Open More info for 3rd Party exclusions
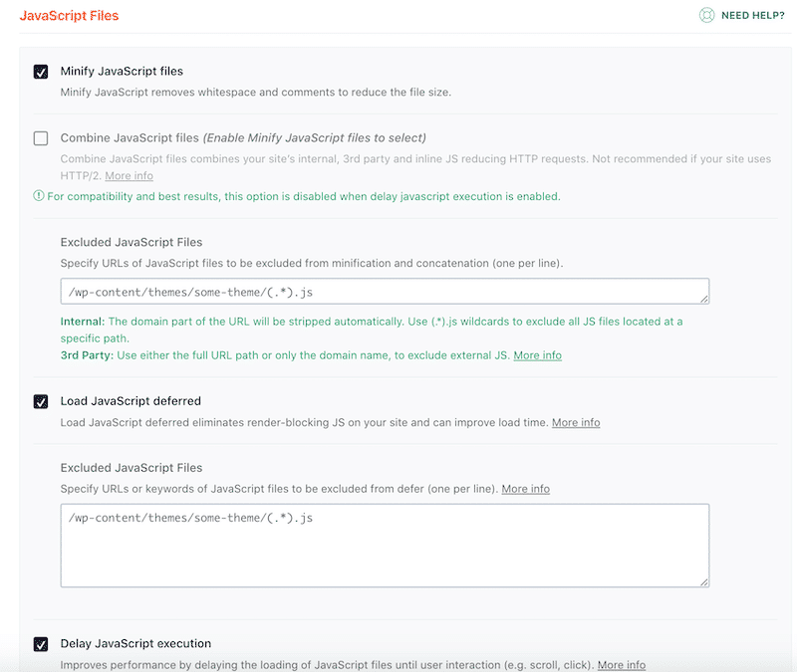797x672 pixels. coord(538,354)
